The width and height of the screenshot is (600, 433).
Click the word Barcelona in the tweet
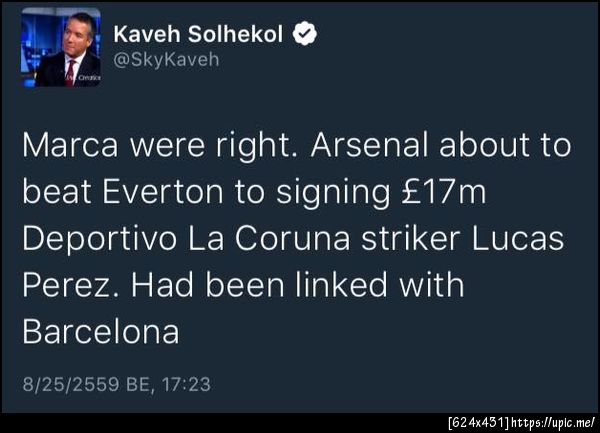coord(101,332)
